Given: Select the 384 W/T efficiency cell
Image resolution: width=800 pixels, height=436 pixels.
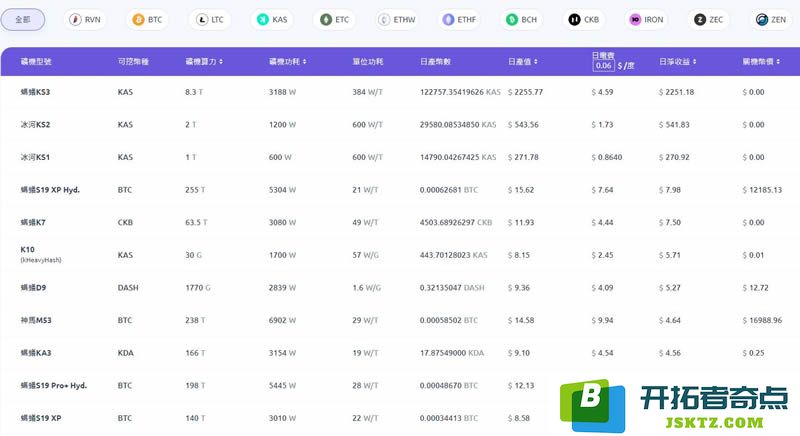Looking at the screenshot, I should [x=367, y=92].
